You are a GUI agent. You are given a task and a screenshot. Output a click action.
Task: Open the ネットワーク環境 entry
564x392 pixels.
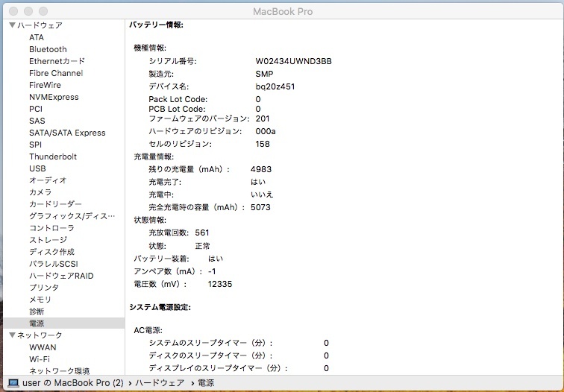(x=60, y=371)
